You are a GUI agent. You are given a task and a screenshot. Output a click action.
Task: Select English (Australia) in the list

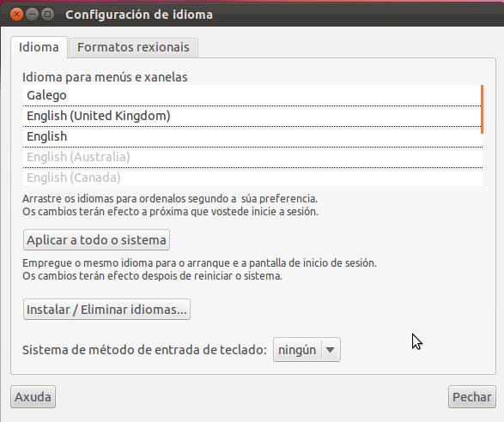coord(253,157)
